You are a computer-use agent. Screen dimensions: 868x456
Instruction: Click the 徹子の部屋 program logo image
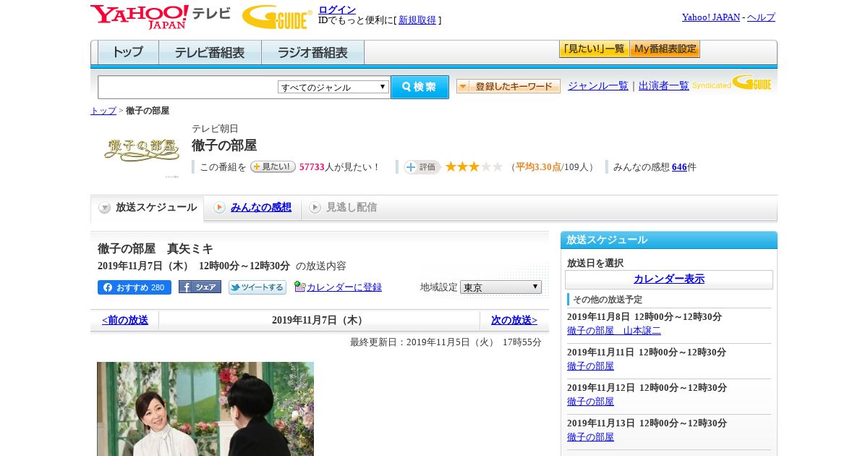click(x=142, y=150)
